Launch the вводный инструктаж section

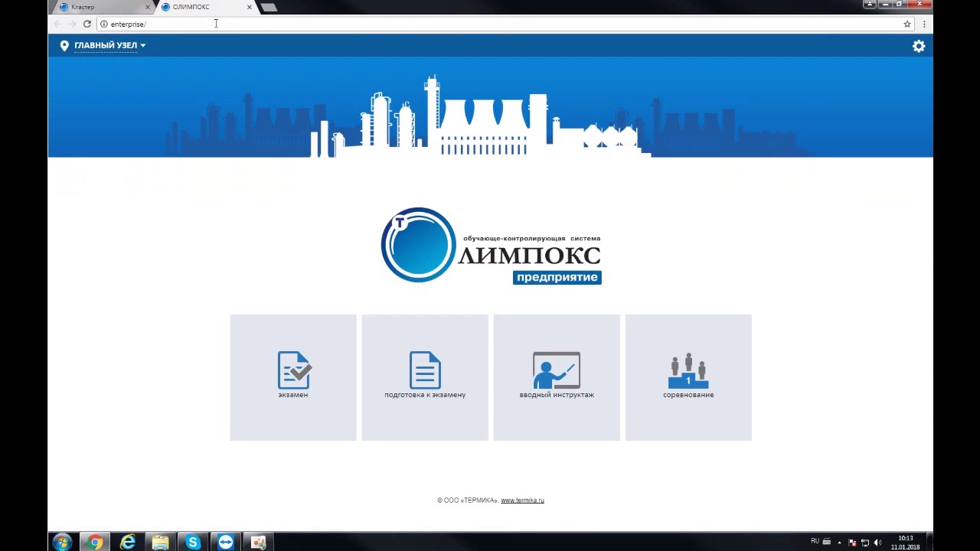pos(557,377)
